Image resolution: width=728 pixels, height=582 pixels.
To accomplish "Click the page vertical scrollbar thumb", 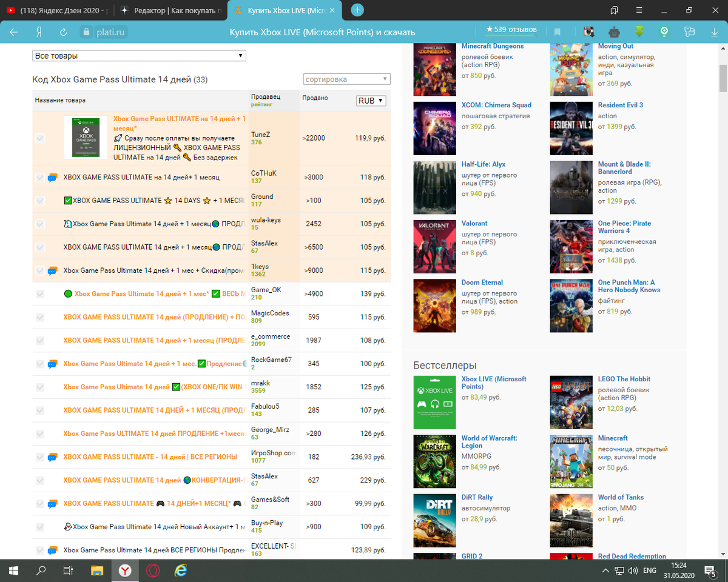I will tap(723, 79).
